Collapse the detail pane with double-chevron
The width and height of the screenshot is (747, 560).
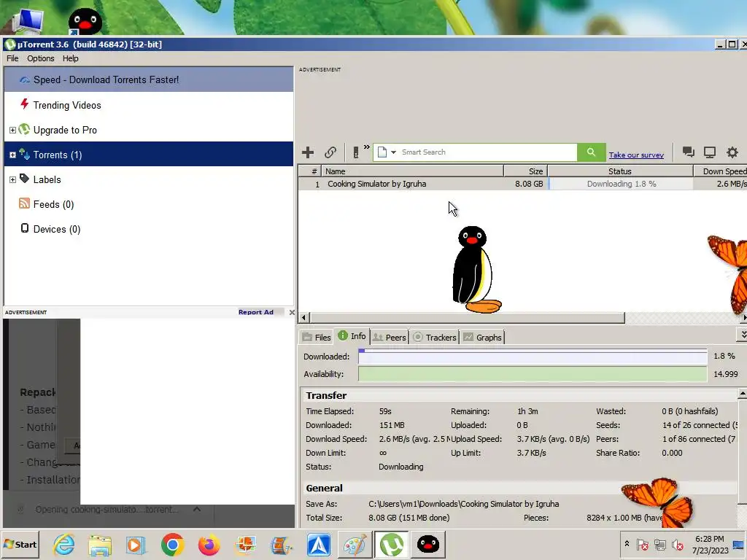pyautogui.click(x=742, y=335)
